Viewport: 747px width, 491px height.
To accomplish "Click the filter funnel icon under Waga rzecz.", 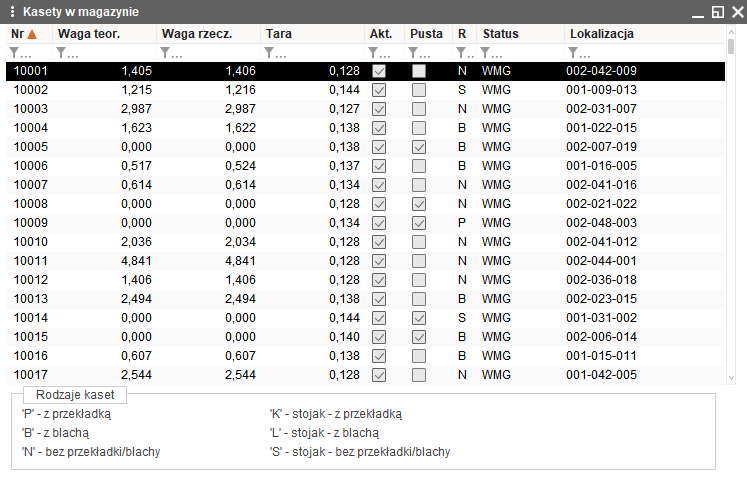I will [x=166, y=53].
